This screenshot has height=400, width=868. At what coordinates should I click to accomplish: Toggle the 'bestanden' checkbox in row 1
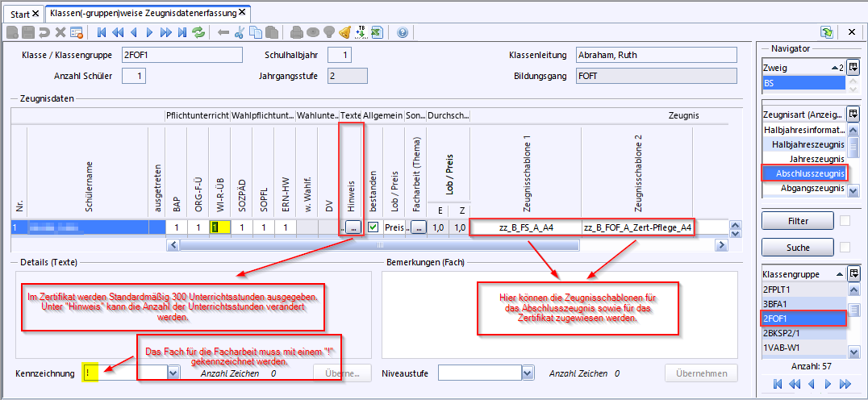373,227
